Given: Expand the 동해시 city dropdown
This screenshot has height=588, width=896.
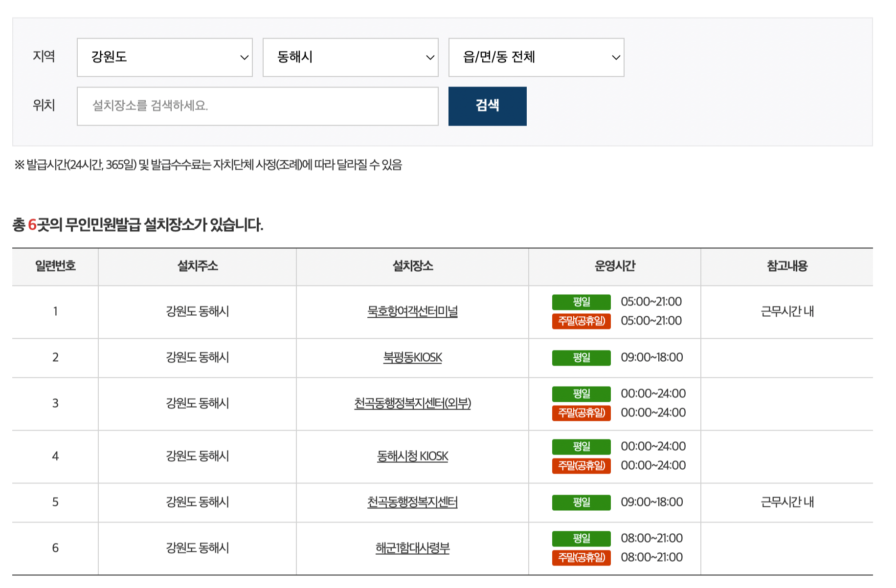Looking at the screenshot, I should [350, 57].
